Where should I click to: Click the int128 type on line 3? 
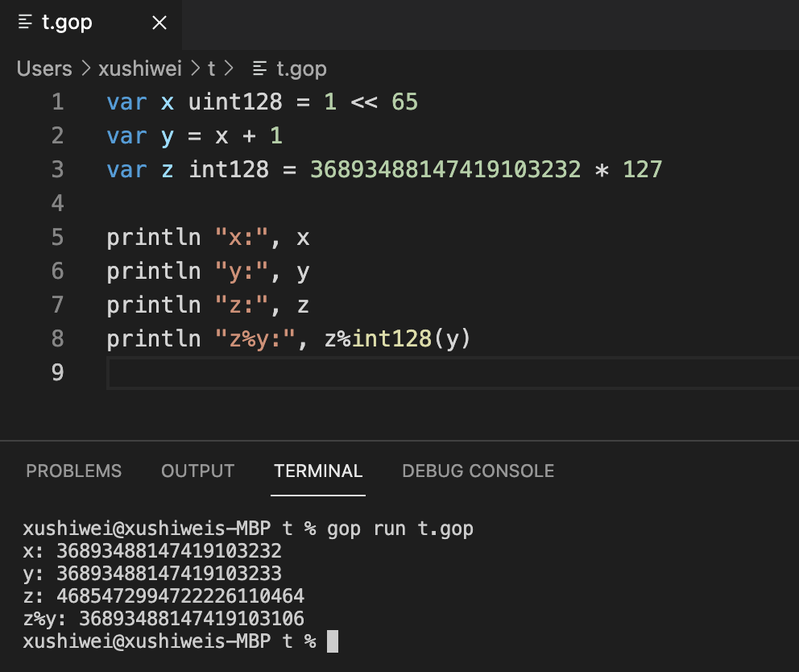click(x=229, y=170)
